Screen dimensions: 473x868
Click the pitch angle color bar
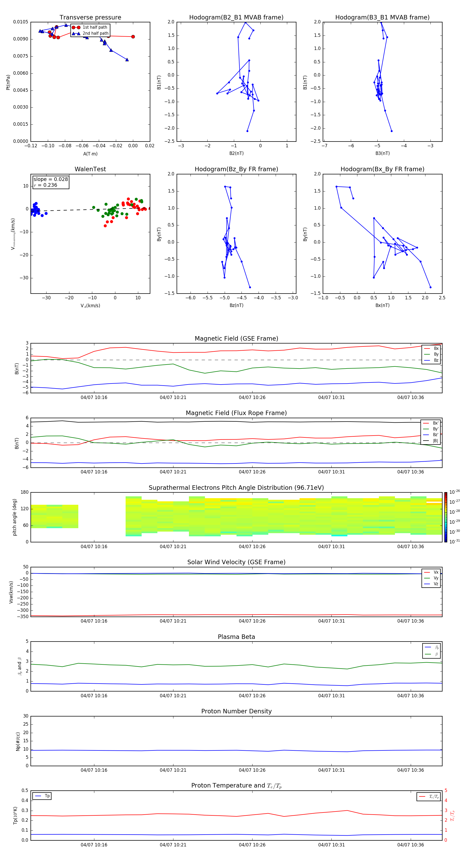(446, 517)
